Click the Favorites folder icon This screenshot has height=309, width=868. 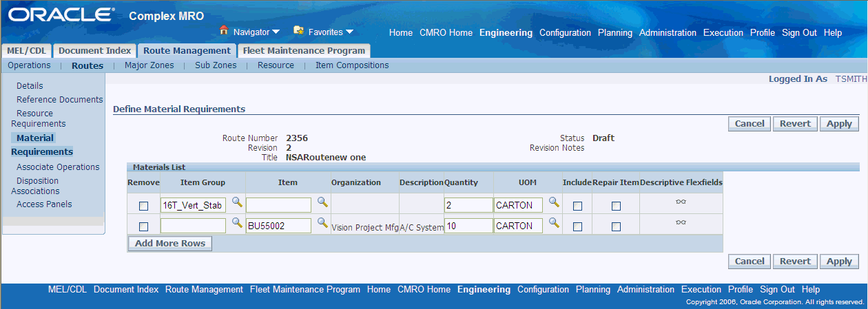(299, 30)
